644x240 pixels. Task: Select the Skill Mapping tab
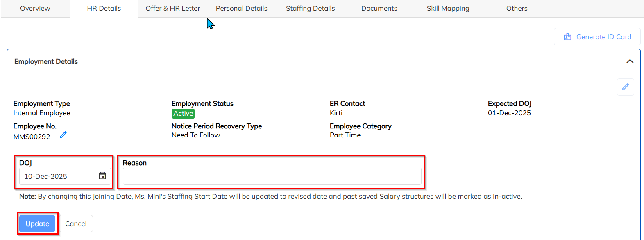pyautogui.click(x=448, y=8)
